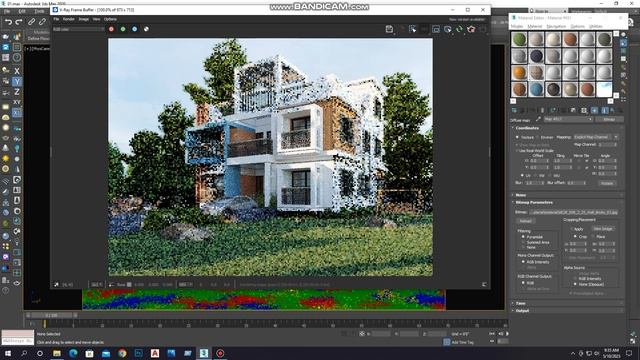
Task: Select the orange material sample sphere
Action: click(519, 73)
